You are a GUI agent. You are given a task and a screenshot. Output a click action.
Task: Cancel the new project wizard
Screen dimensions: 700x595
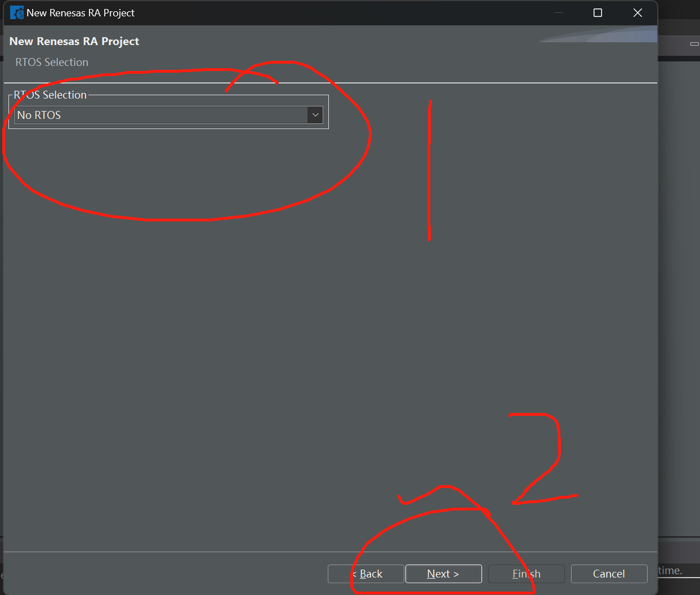tap(609, 574)
